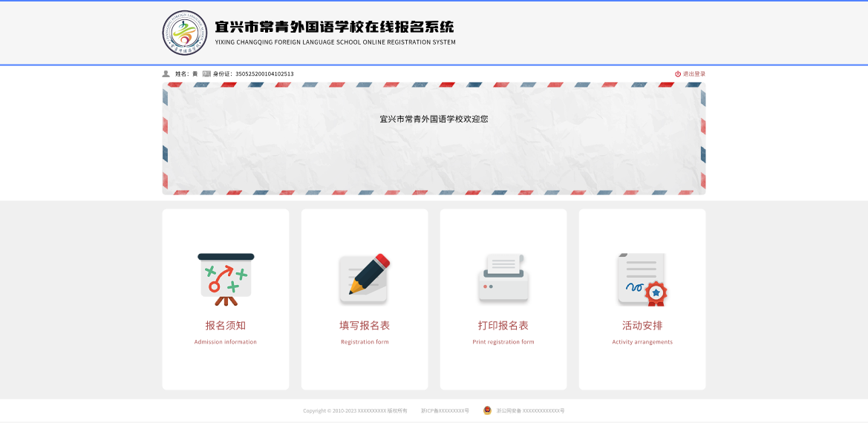Open 活动安排 label text
The height and width of the screenshot is (423, 868).
pyautogui.click(x=642, y=326)
